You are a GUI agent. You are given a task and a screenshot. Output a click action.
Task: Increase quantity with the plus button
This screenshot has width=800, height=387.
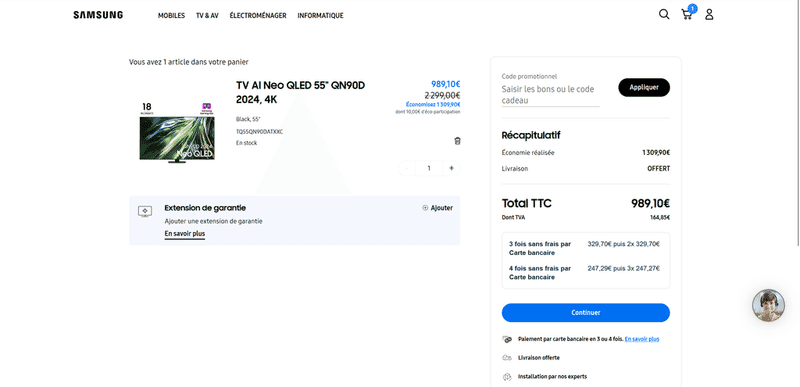coord(451,168)
